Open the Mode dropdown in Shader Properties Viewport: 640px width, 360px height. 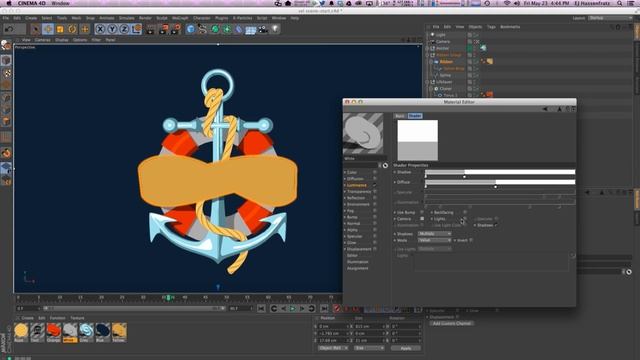434,240
